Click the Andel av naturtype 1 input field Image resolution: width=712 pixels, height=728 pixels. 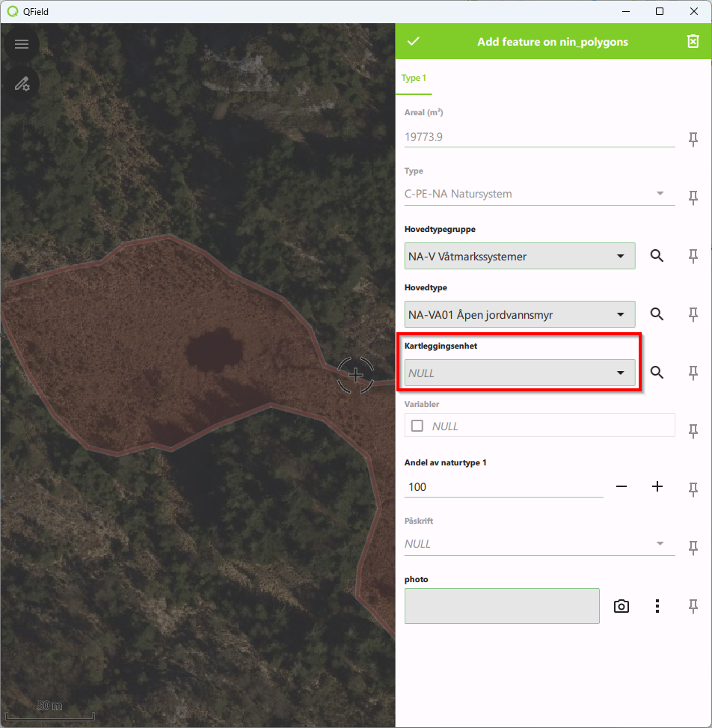pyautogui.click(x=503, y=487)
